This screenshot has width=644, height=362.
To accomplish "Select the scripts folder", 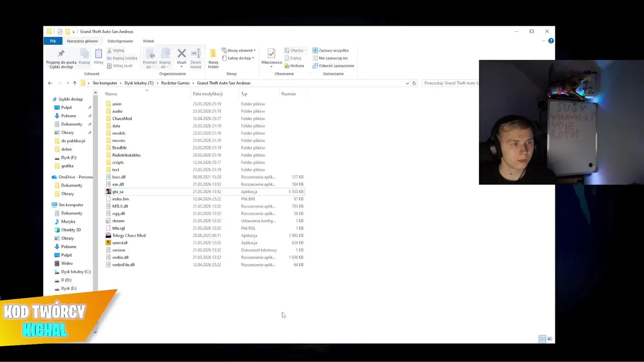I will tap(118, 162).
